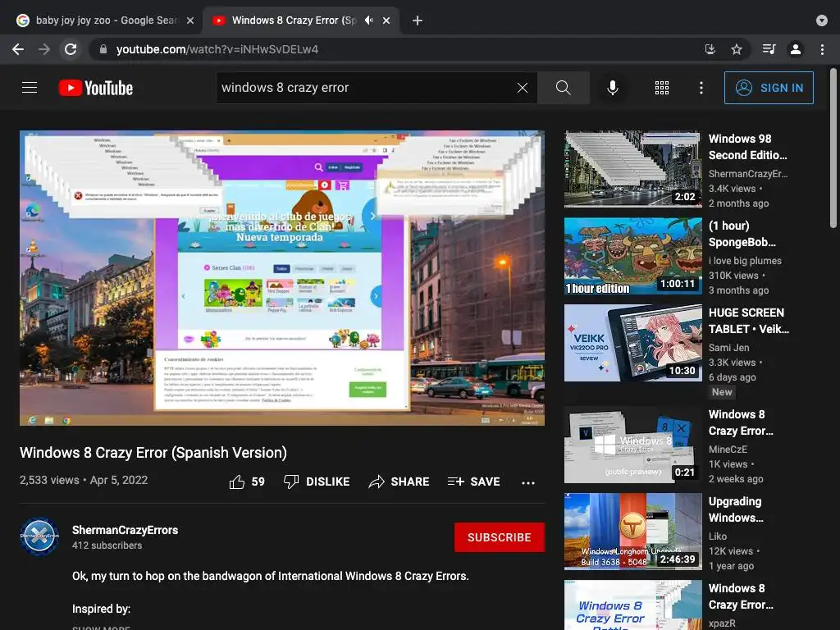Open MineCzE Windows 8 Crazy Error thumbnail
840x630 pixels.
(632, 445)
